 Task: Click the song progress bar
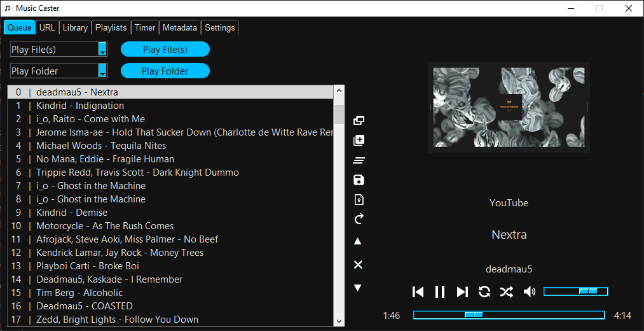509,315
